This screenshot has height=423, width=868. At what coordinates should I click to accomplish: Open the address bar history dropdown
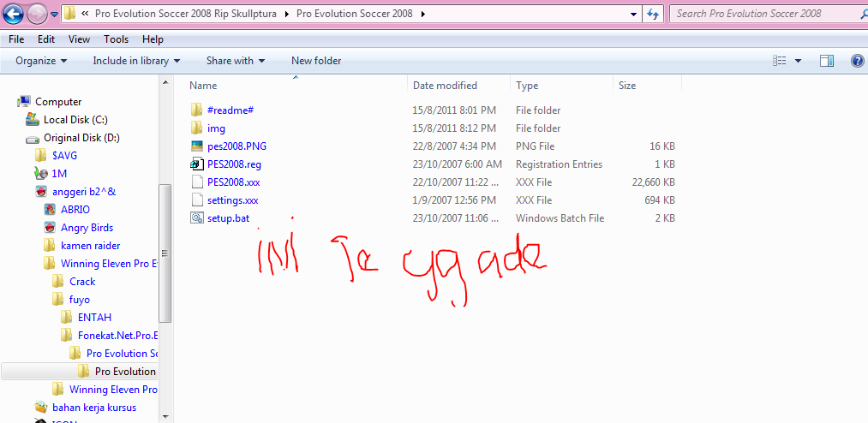point(634,14)
